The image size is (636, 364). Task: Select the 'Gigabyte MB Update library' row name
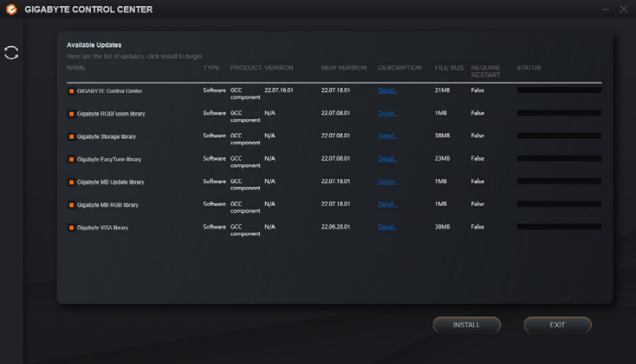[111, 182]
